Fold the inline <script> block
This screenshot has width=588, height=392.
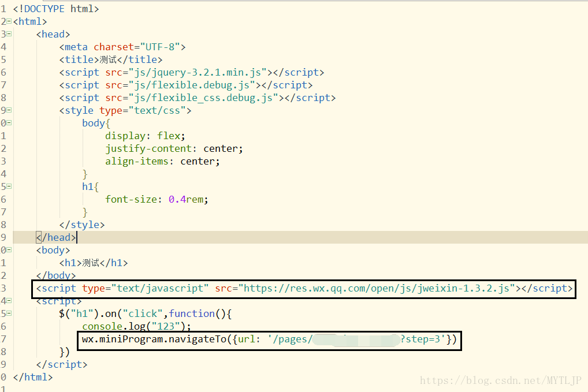[x=9, y=301]
